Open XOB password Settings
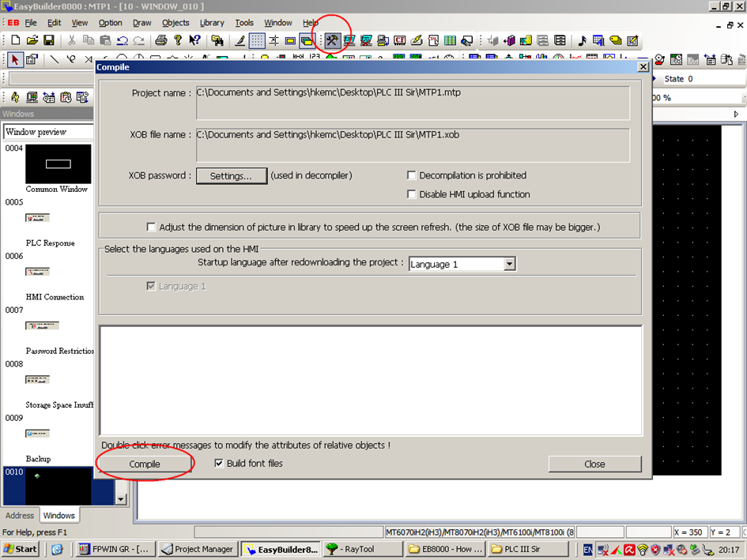 point(231,175)
